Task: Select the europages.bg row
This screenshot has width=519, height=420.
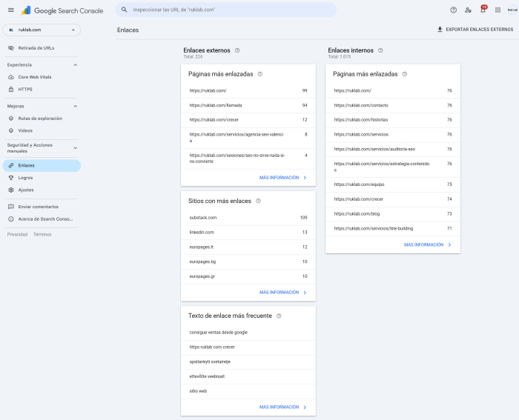Action: click(248, 261)
